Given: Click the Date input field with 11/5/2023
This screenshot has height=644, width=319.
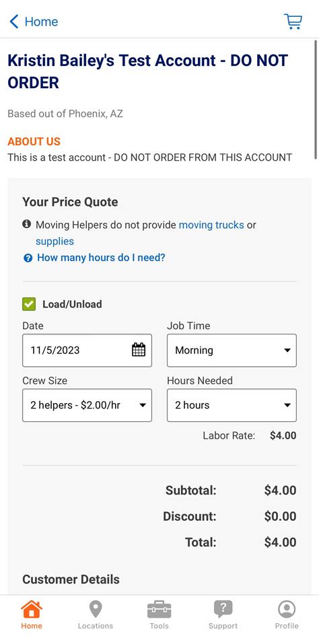Looking at the screenshot, I should pyautogui.click(x=87, y=351).
